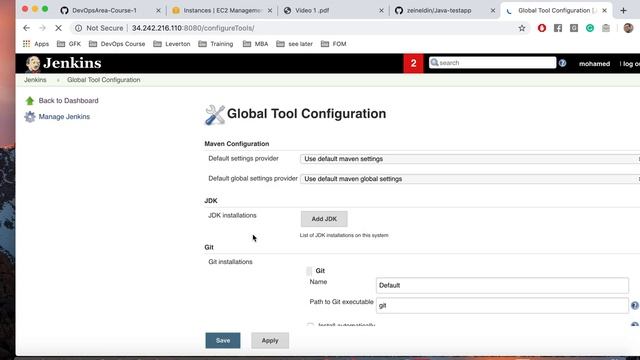Open Manage Jenkins link
Viewport: 640px width, 360px height.
click(x=64, y=117)
